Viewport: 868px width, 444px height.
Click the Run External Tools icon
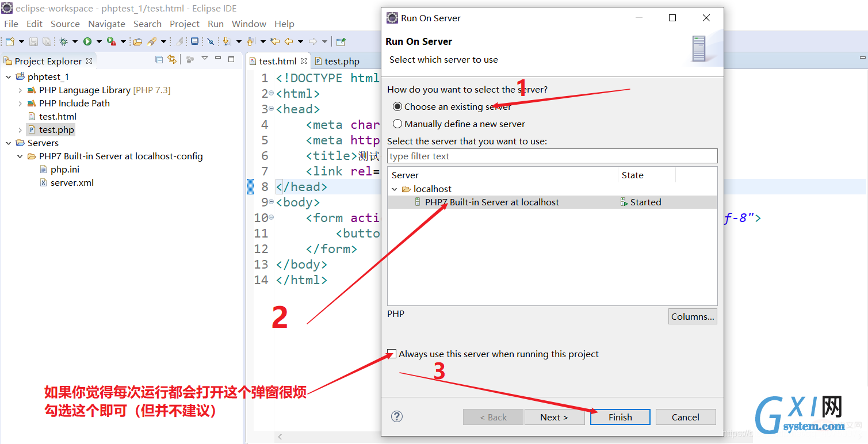[x=112, y=41]
